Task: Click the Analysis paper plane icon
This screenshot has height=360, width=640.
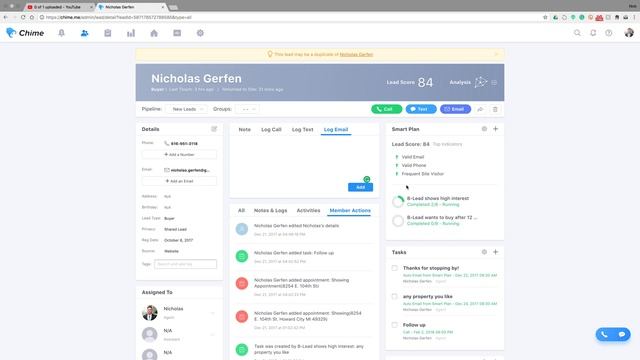Action: pos(481,82)
